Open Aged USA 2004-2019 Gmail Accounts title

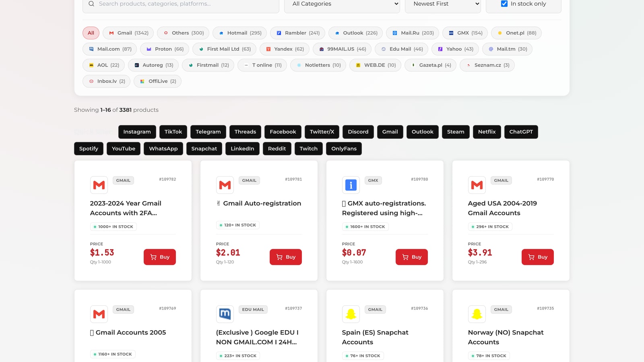(x=502, y=208)
